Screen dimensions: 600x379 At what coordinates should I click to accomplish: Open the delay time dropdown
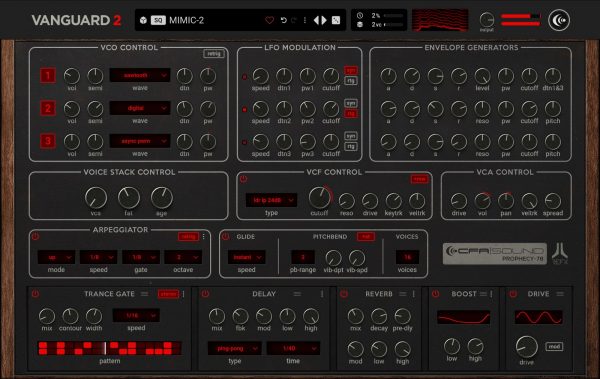tap(293, 348)
